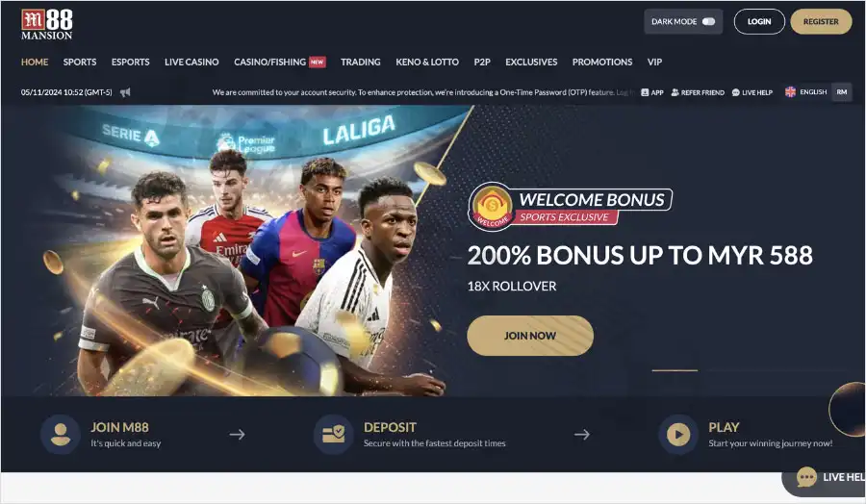
Task: Select the Live Casino menu item
Action: pos(191,62)
